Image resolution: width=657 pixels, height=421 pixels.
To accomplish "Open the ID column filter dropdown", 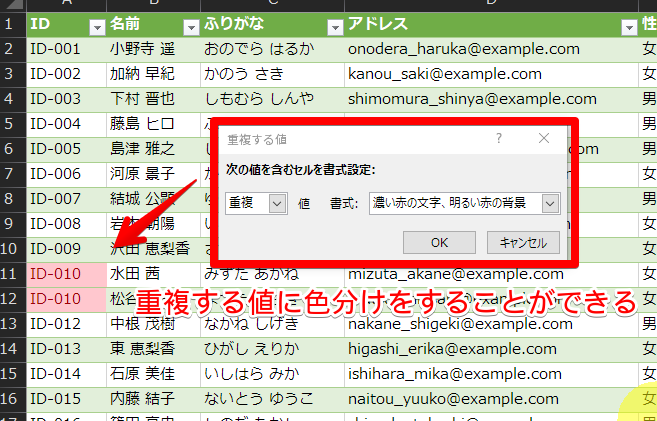I will (96, 26).
